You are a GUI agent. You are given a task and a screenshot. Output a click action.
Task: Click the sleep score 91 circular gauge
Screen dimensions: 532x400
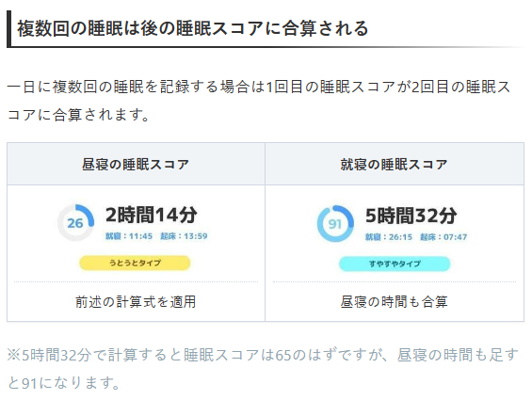point(335,224)
